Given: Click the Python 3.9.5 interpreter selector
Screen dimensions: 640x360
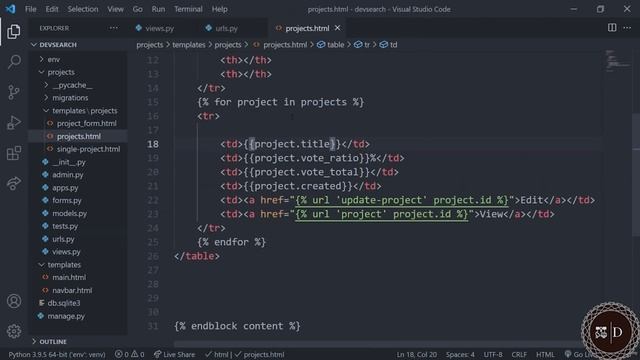Looking at the screenshot, I should 57,354.
